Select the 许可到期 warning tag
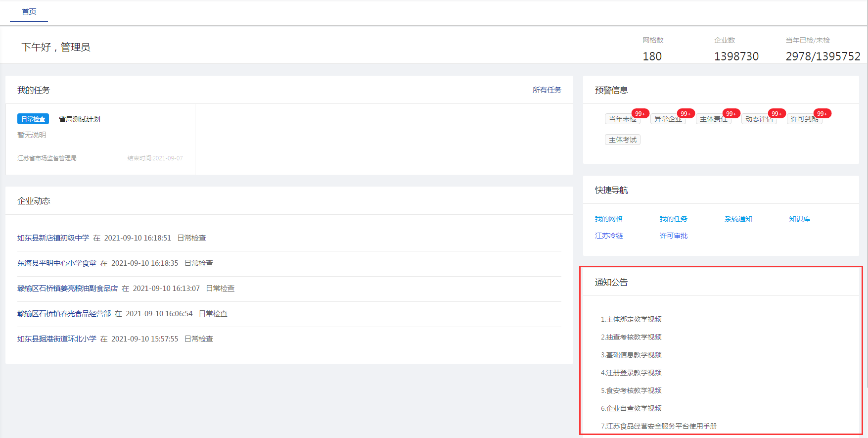 click(x=803, y=119)
